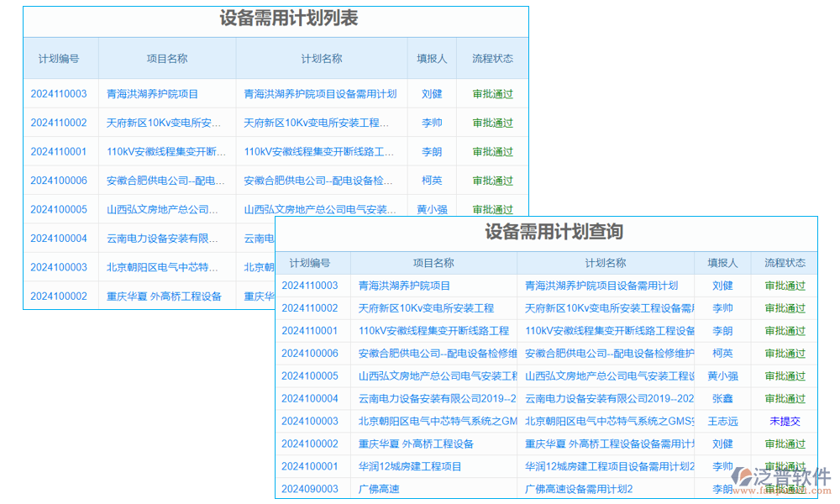Click the 填报人 column header in query table
Image resolution: width=840 pixels, height=504 pixels.
click(722, 263)
